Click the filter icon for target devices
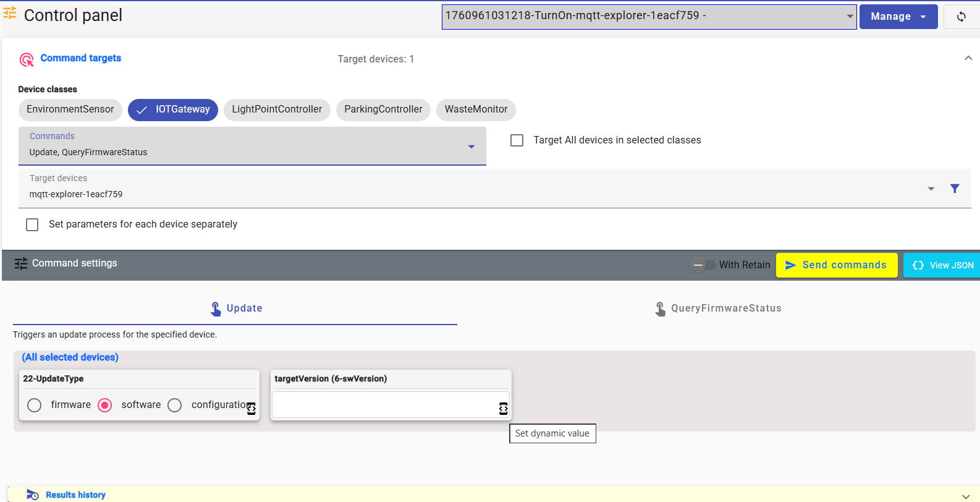980x502 pixels. point(955,189)
